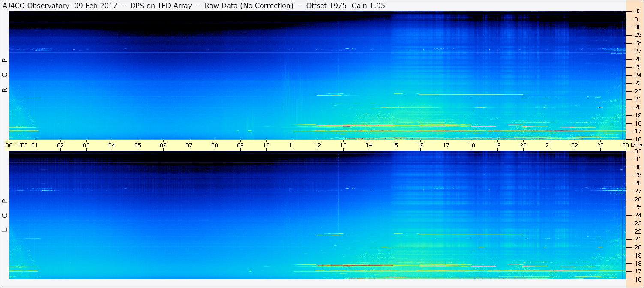The image size is (644, 288).
Task: Select the 14 hour marker
Action: pyautogui.click(x=369, y=145)
